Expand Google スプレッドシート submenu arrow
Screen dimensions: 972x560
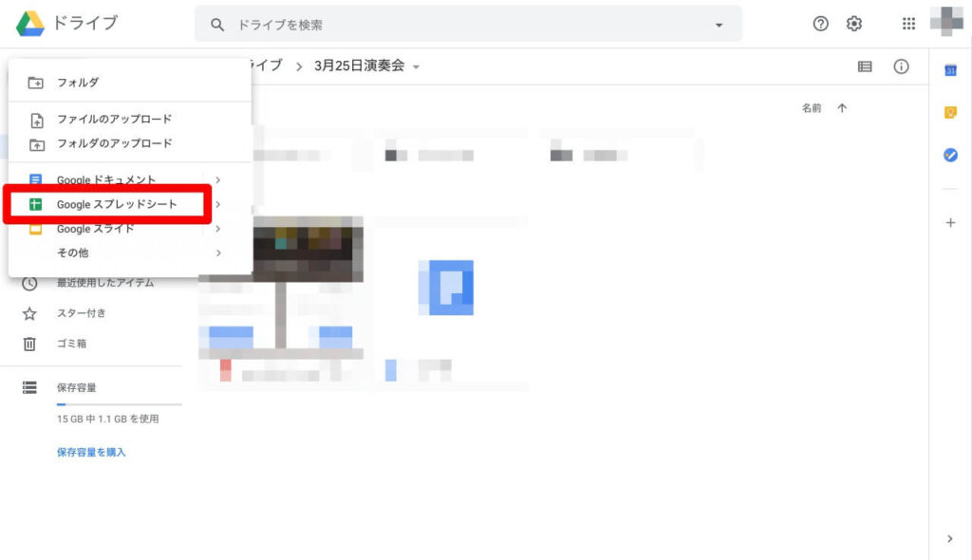click(x=217, y=204)
